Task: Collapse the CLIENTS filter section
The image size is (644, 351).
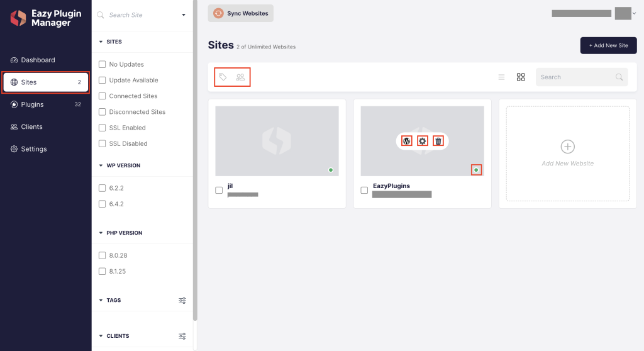Action: coord(101,336)
